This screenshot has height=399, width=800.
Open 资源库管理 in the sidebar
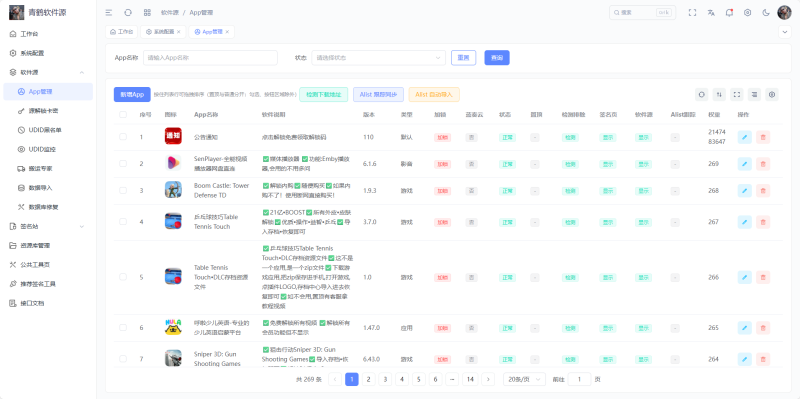(48, 245)
